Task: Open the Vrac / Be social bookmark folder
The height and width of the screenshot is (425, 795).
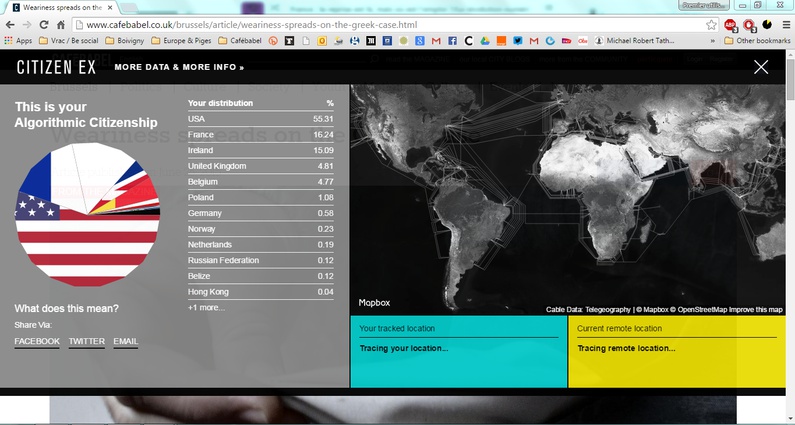Action: (x=68, y=41)
